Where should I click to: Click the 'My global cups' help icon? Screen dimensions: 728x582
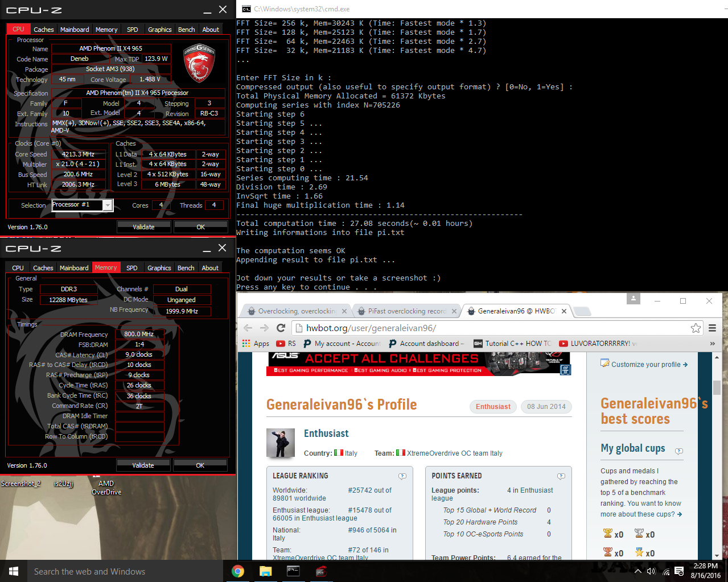(x=679, y=451)
